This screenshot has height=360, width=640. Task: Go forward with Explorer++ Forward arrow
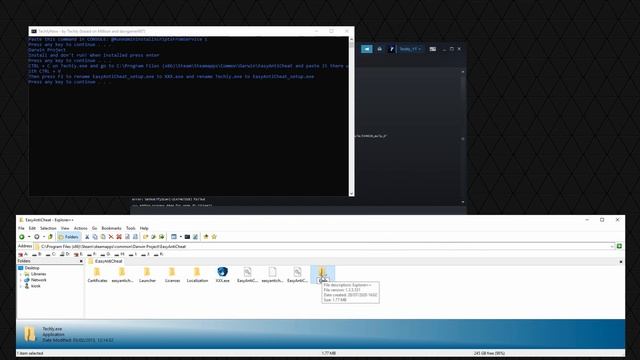click(x=37, y=237)
